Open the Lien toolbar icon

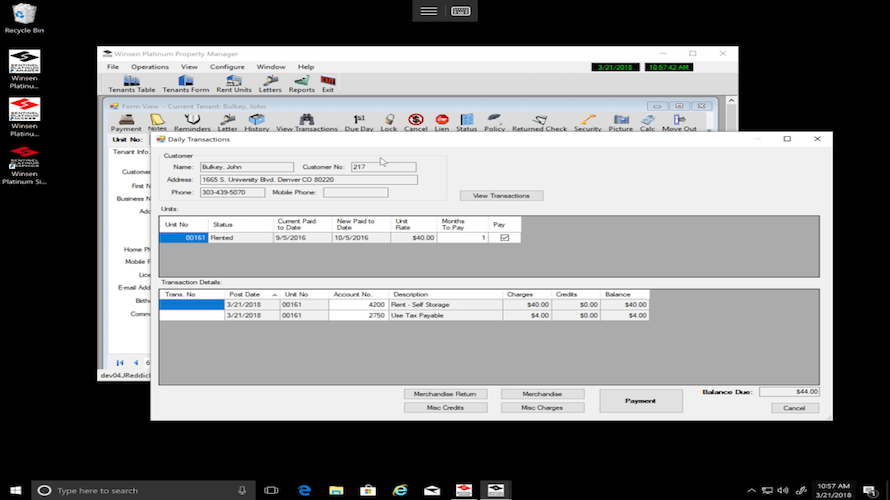442,123
